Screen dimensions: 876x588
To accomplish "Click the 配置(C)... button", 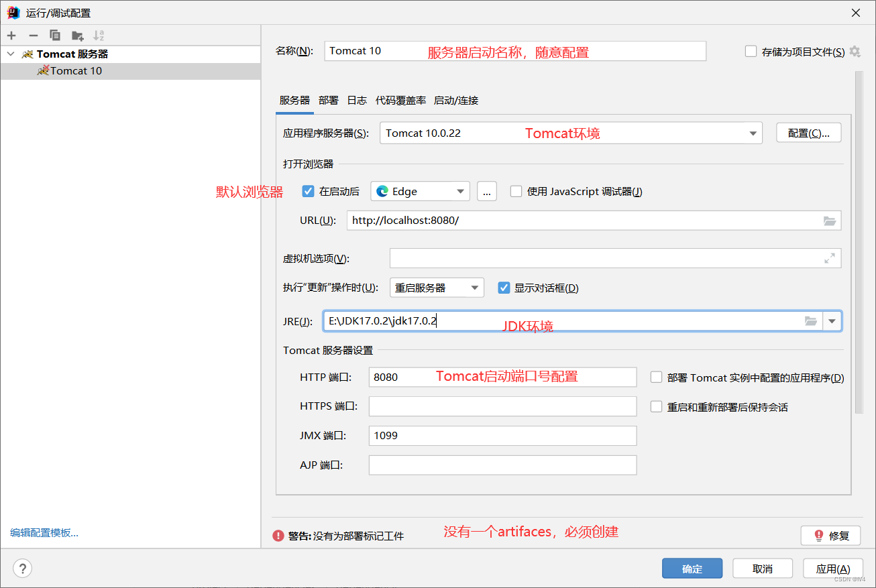I will click(809, 133).
